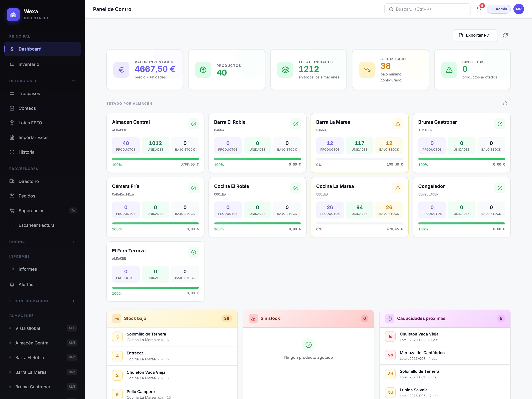
Task: Click the Caducidades proximas clock icon
Action: (390, 318)
